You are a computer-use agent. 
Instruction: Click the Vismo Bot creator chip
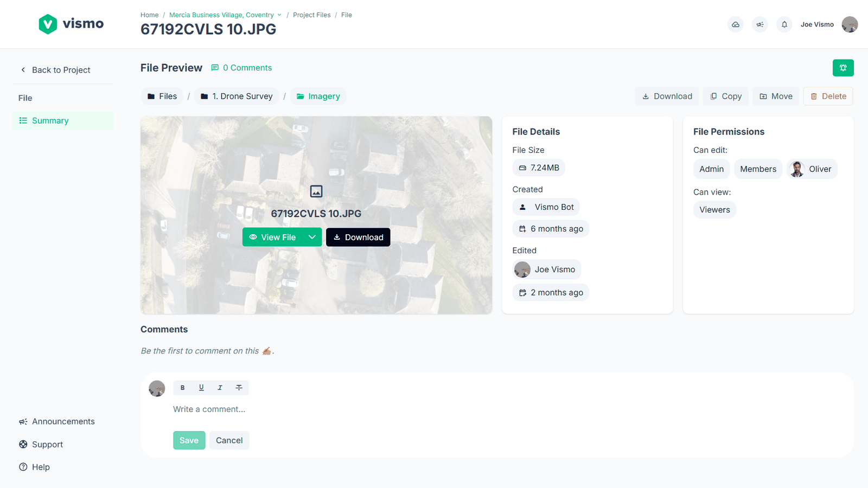[546, 207]
